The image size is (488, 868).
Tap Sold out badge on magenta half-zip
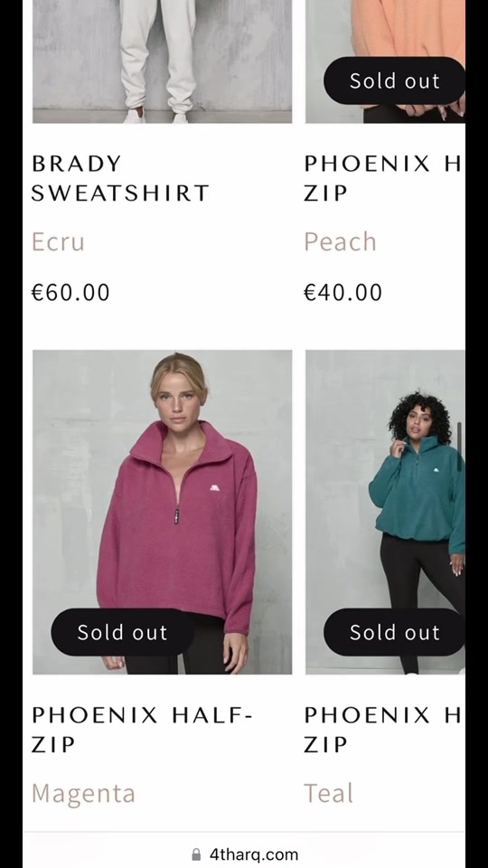[122, 632]
